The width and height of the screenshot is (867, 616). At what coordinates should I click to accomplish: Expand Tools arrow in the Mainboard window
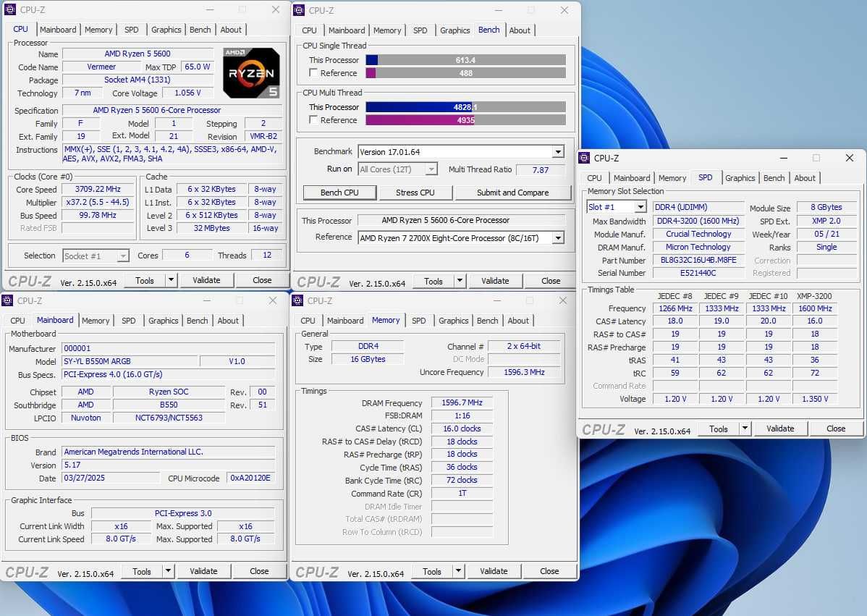click(168, 571)
